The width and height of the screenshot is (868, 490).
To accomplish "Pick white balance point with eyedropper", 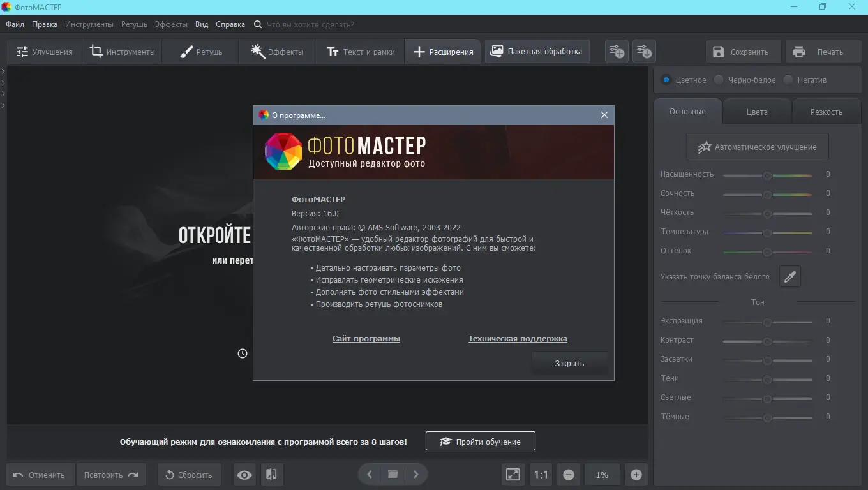I will click(x=790, y=276).
